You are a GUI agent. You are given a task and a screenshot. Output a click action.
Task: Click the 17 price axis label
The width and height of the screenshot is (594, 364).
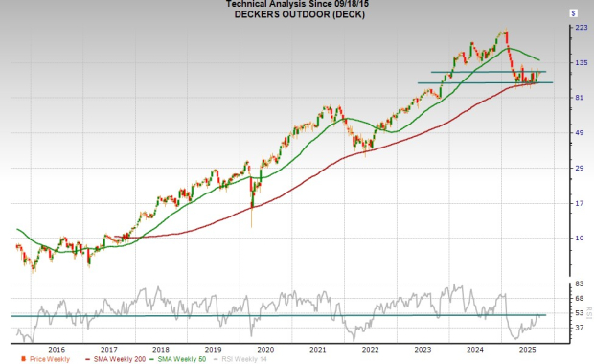coord(580,203)
